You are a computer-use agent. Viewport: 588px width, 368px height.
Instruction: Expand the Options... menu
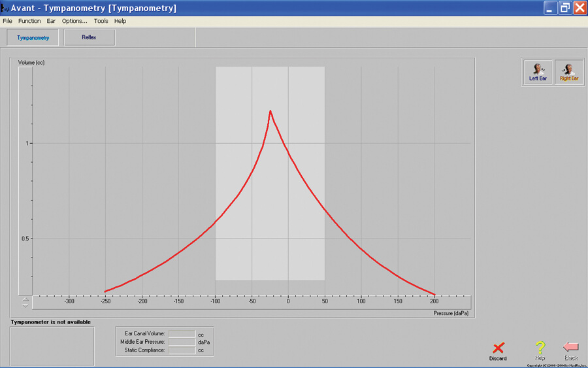(74, 21)
